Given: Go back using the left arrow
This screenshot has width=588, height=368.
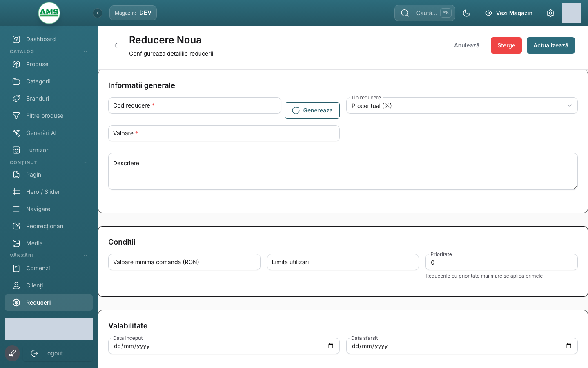Looking at the screenshot, I should coord(116,45).
